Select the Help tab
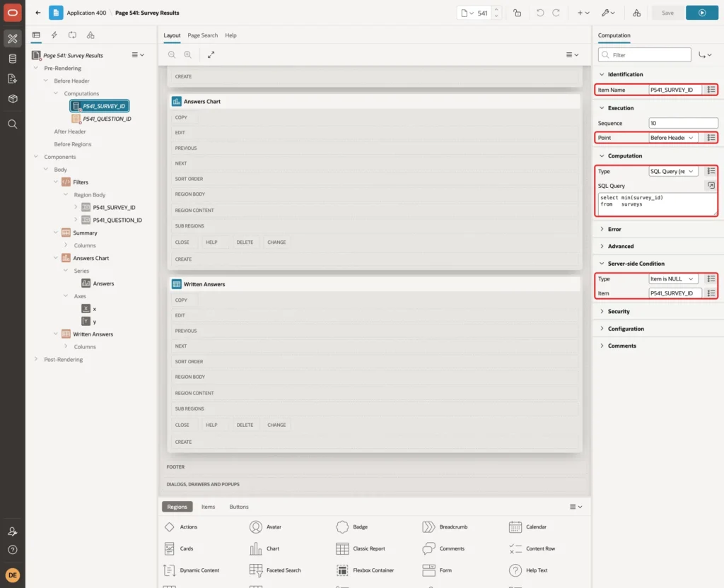Image resolution: width=724 pixels, height=588 pixels. pos(231,35)
